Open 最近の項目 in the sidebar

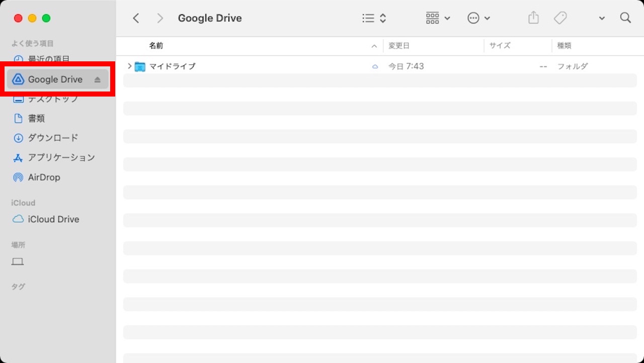tap(49, 59)
